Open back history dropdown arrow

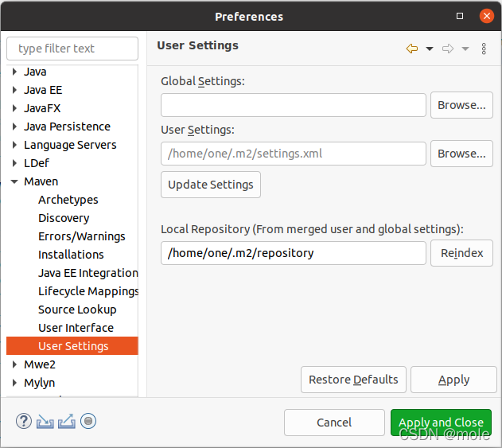430,49
